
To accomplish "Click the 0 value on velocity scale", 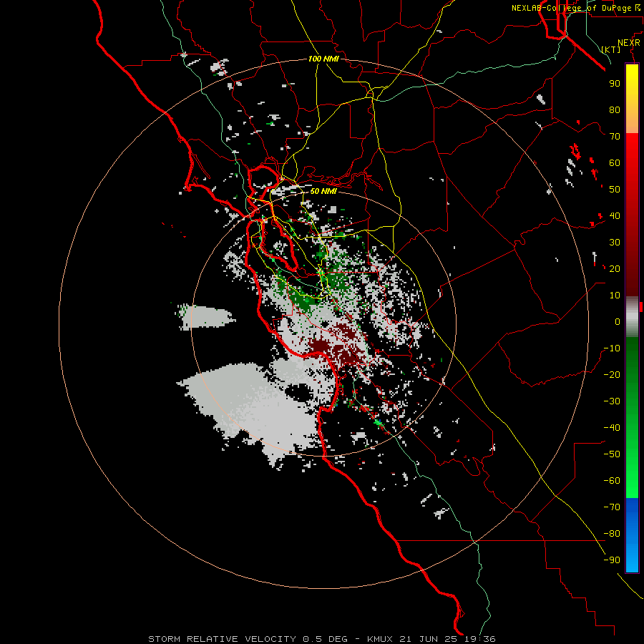I will pos(618,322).
